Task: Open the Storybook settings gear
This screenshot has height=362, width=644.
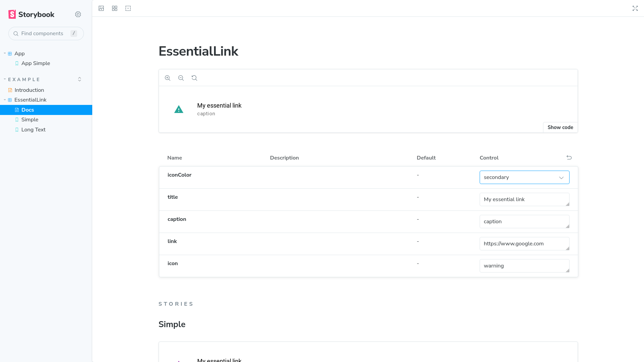Action: 78,14
